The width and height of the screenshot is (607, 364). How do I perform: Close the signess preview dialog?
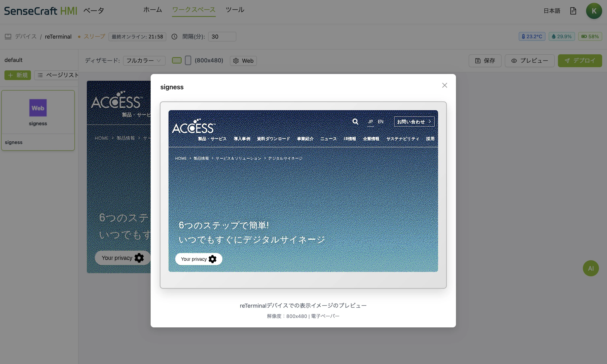click(444, 85)
